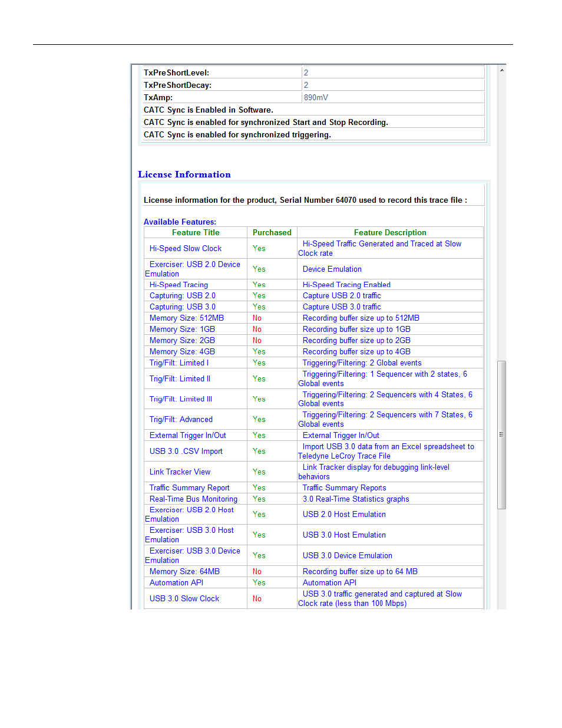Click the Link Tracker display description
562x728 pixels.
(x=373, y=472)
